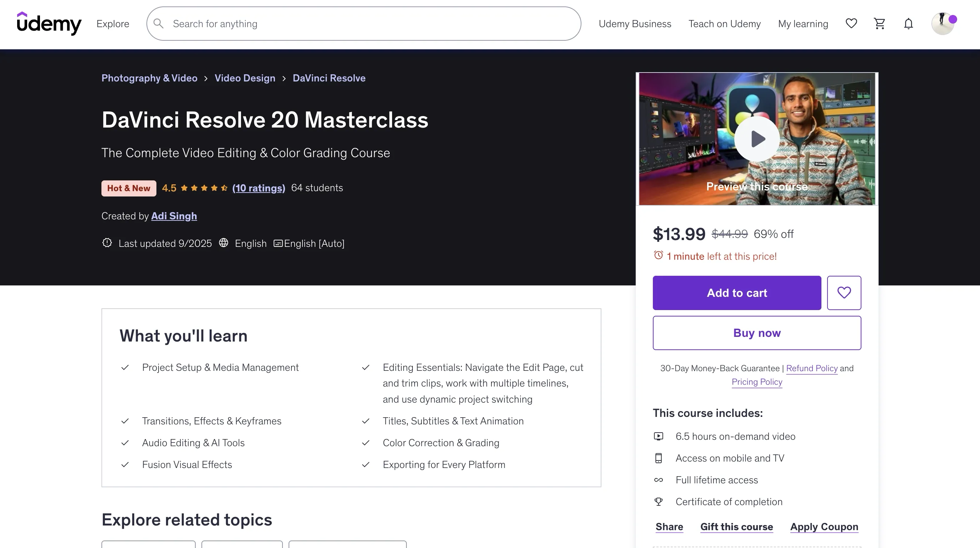The width and height of the screenshot is (980, 548).
Task: Navigate to Video Design breadcrumb
Action: point(245,78)
